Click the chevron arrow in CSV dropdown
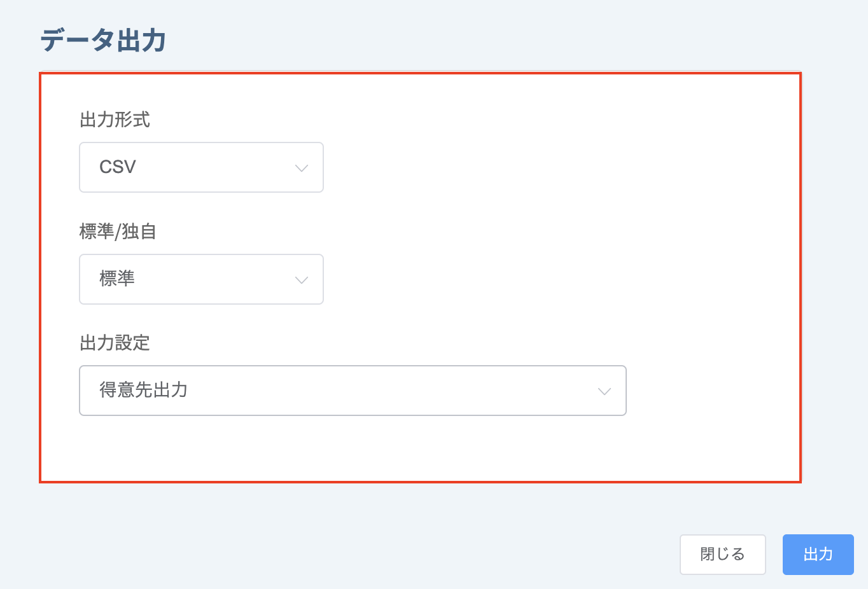This screenshot has width=868, height=589. [302, 168]
